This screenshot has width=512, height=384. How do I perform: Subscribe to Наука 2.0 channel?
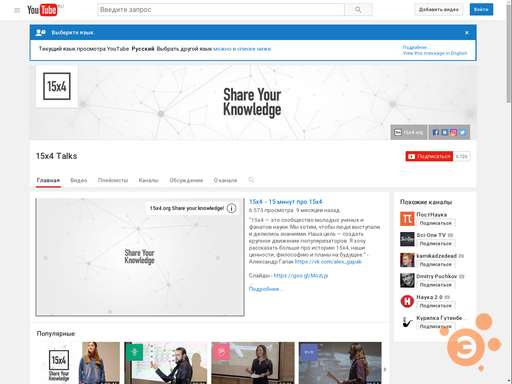(436, 306)
